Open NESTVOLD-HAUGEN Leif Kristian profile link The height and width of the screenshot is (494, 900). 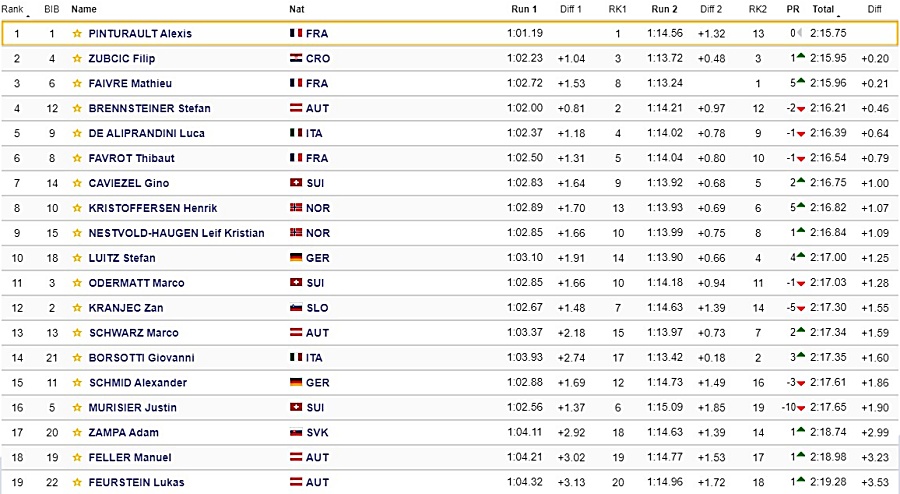(176, 233)
